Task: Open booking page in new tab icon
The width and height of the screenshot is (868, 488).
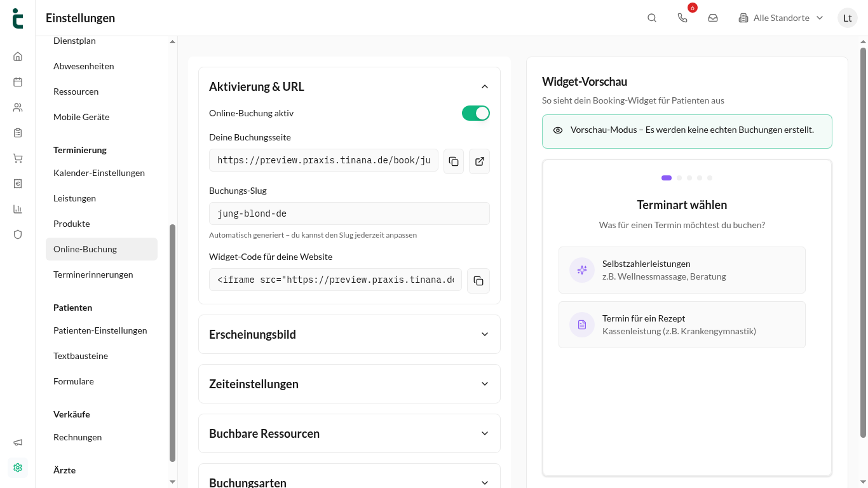Action: [480, 161]
